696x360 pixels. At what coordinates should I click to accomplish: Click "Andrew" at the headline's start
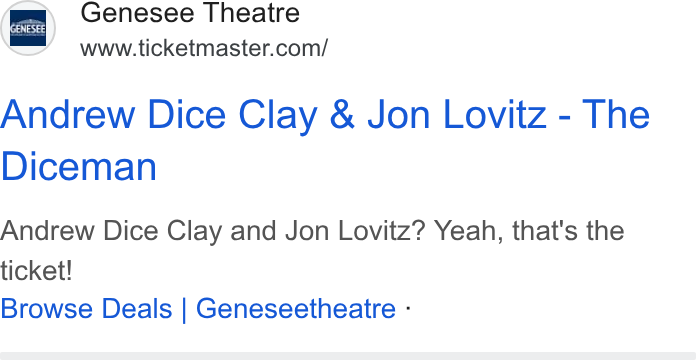[67, 115]
